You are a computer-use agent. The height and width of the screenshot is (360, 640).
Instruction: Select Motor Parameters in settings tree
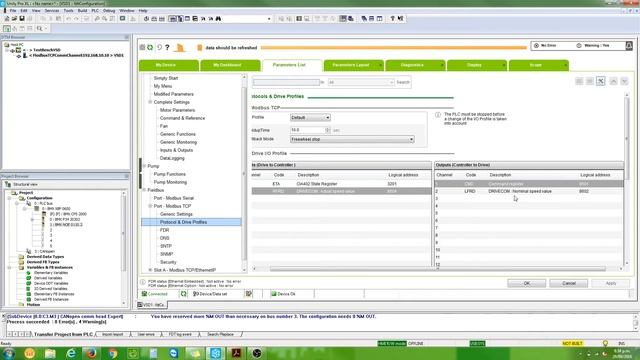[x=177, y=110]
